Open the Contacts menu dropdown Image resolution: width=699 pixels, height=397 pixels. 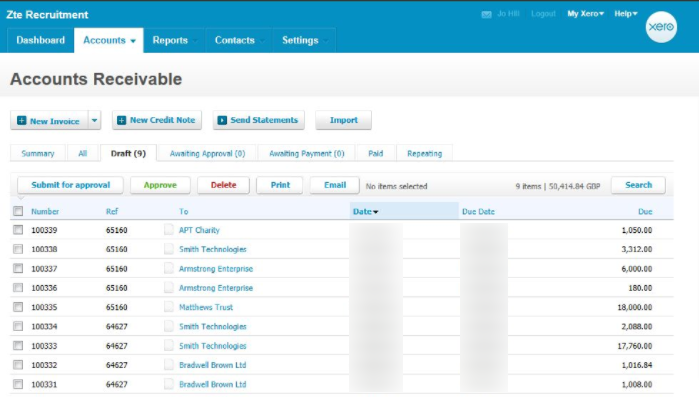(x=239, y=40)
